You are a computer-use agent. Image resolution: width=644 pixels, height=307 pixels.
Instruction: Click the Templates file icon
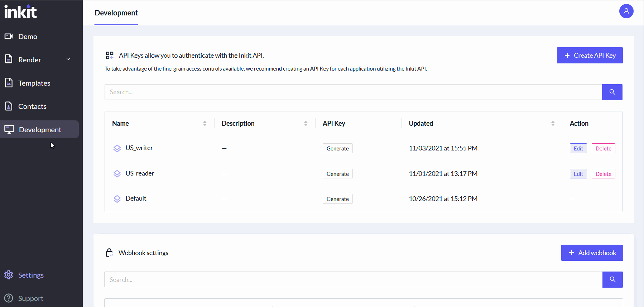point(9,82)
